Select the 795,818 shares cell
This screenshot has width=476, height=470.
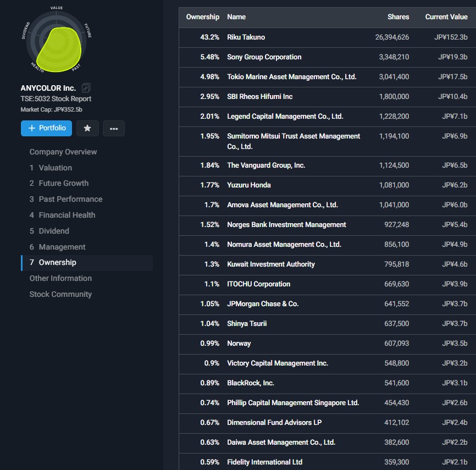(x=396, y=264)
